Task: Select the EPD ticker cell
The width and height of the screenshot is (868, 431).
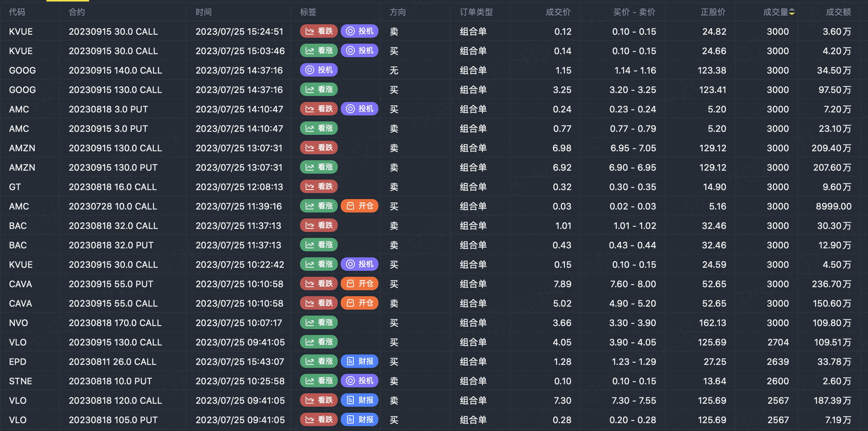Action: click(18, 362)
